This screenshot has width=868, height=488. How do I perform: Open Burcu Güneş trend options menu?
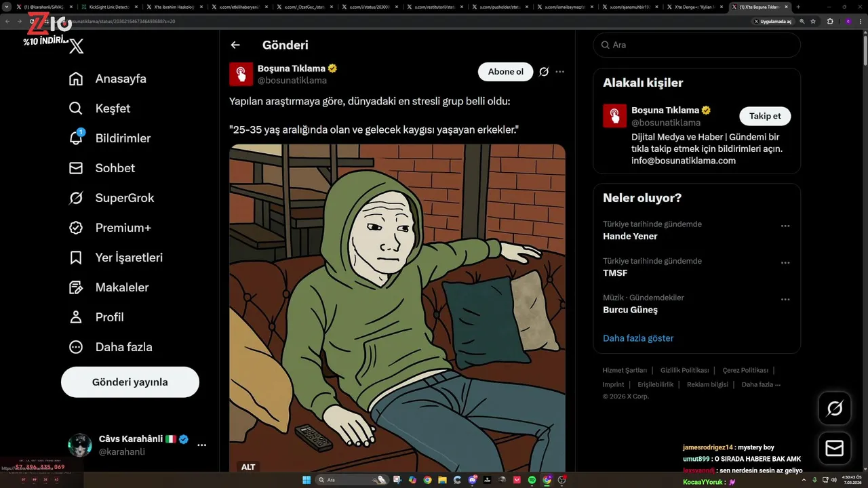[x=785, y=300]
